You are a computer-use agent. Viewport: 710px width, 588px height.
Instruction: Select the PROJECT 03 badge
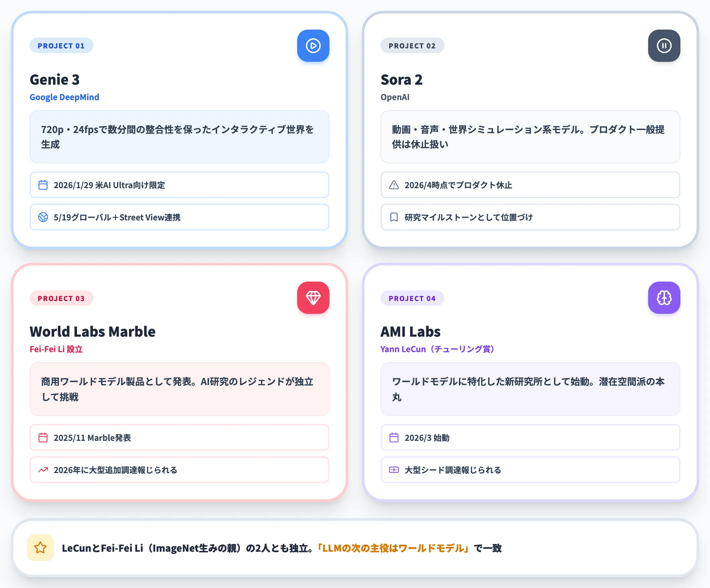pos(61,298)
